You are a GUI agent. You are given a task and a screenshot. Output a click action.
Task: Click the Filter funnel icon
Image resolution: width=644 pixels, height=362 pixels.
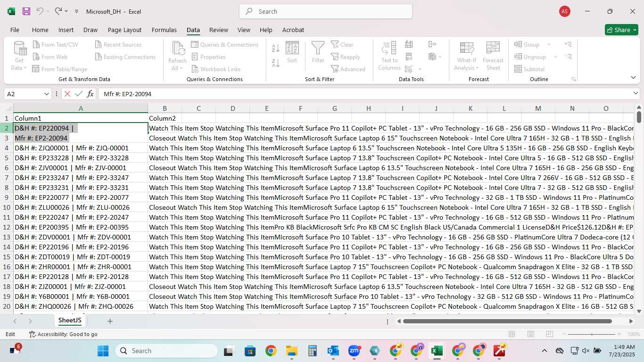coord(318,48)
